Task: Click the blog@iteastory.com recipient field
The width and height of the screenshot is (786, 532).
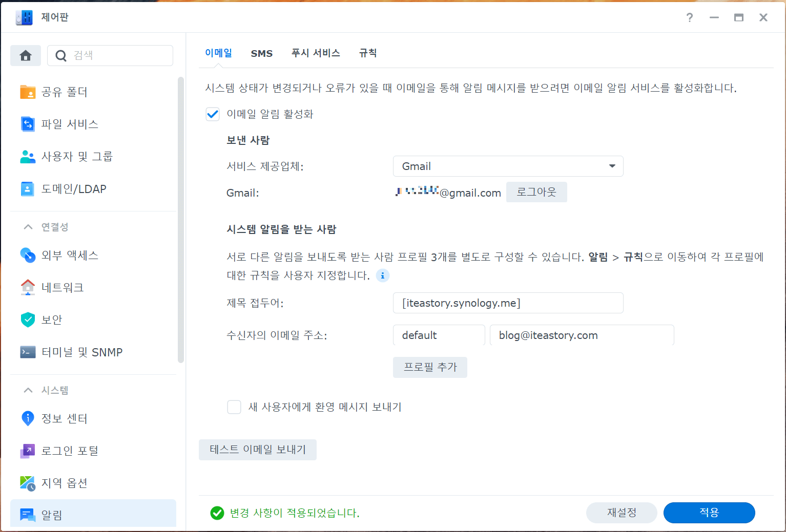Action: pos(582,335)
